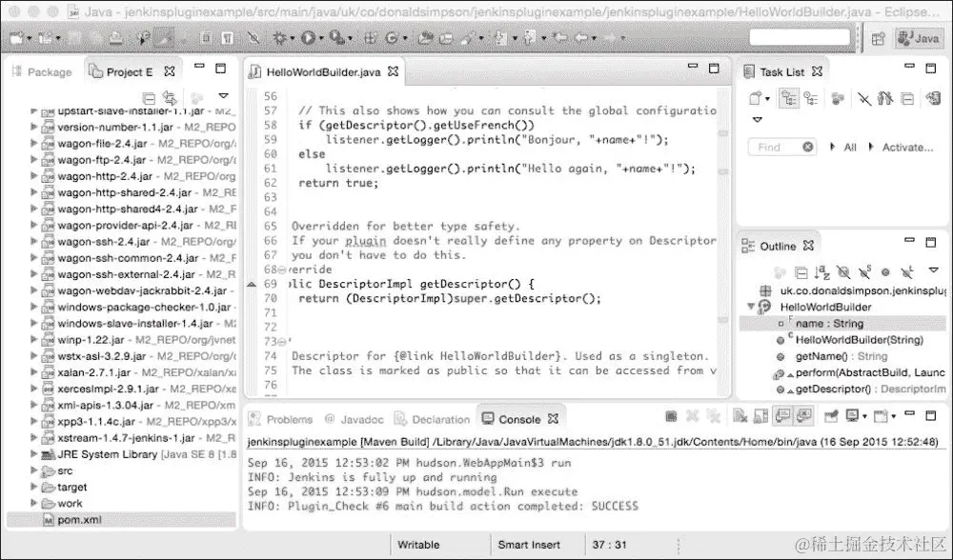Collapse HelloWorldBuilder class in Outline
The height and width of the screenshot is (560, 953).
click(751, 307)
